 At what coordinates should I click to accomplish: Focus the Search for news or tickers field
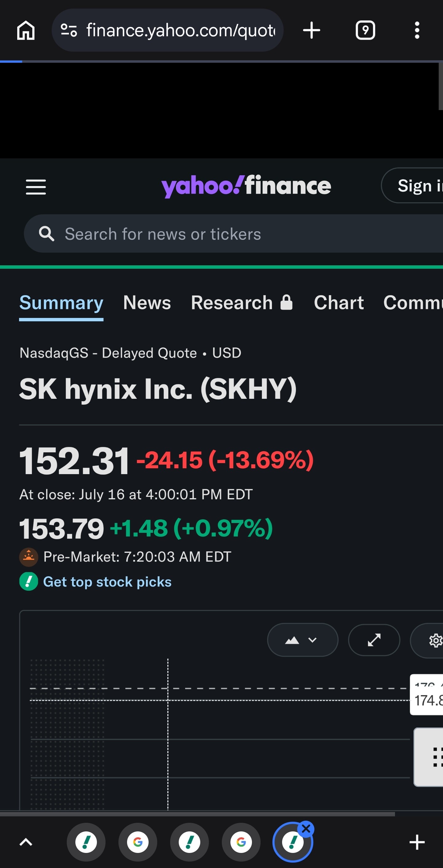click(x=233, y=233)
